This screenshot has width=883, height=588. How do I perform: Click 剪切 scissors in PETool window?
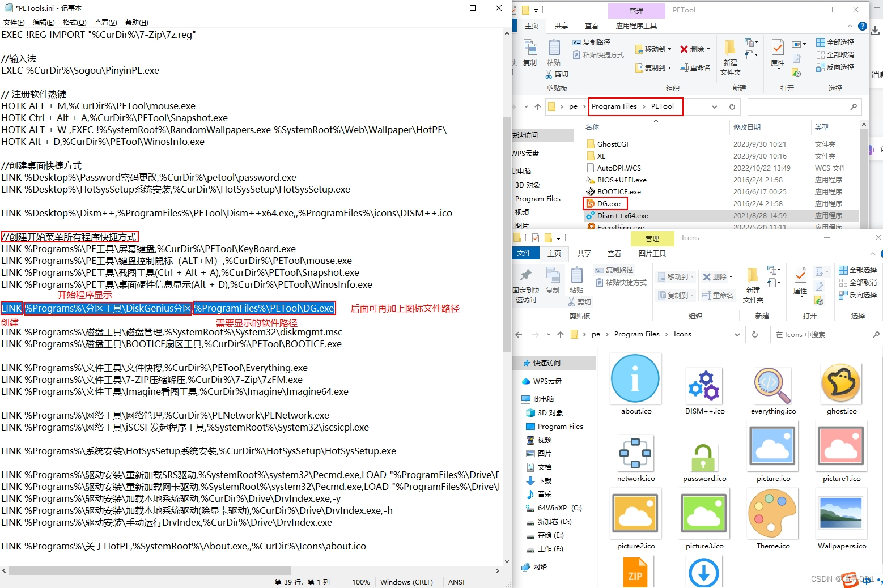coord(557,74)
